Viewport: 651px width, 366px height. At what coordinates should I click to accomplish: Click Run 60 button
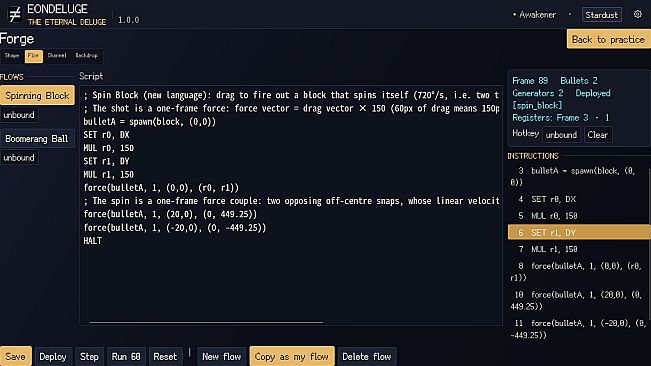(x=126, y=356)
